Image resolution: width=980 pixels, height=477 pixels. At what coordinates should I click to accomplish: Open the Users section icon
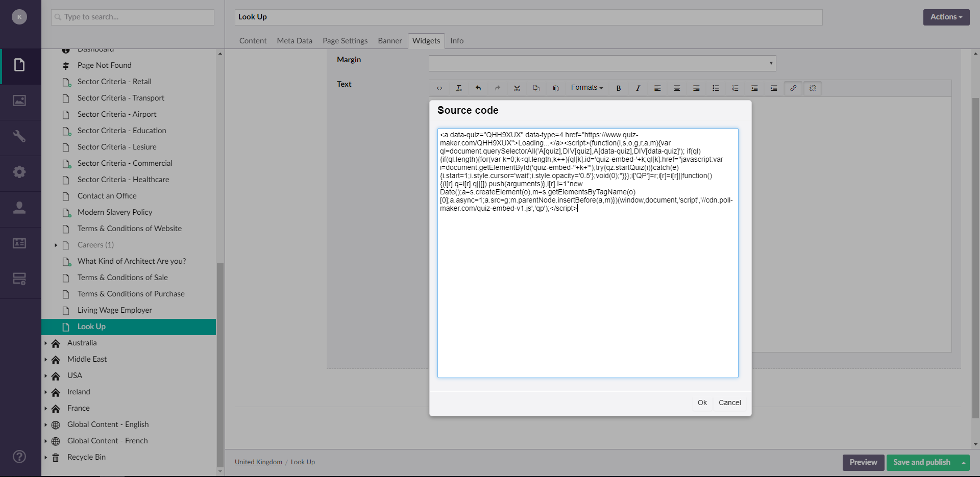tap(19, 208)
